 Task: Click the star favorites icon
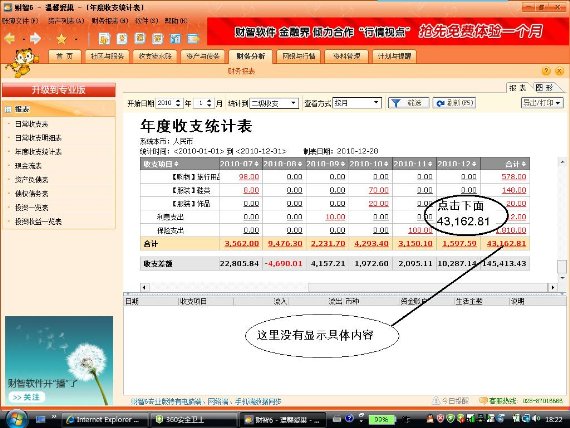(61, 39)
